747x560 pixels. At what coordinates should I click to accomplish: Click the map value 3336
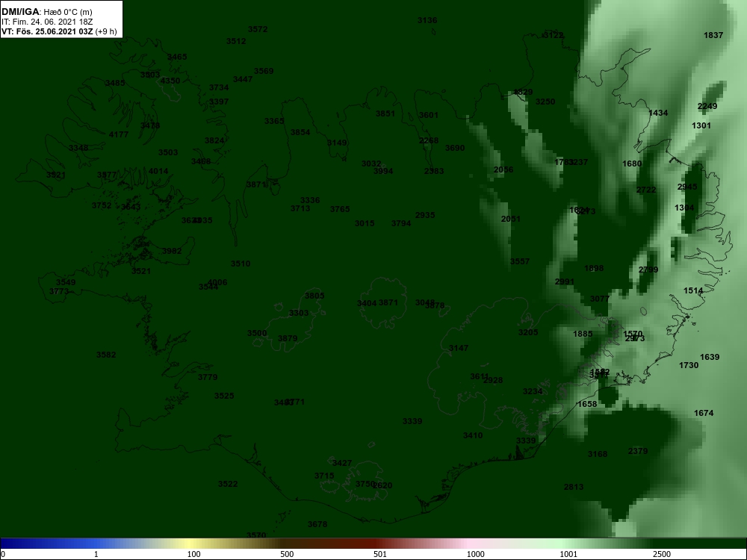pos(310,200)
